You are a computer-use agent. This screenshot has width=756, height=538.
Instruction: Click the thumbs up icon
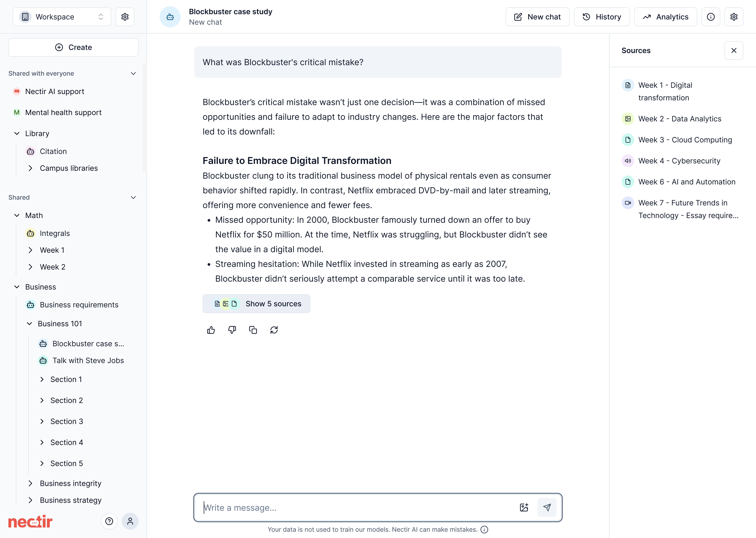click(211, 330)
